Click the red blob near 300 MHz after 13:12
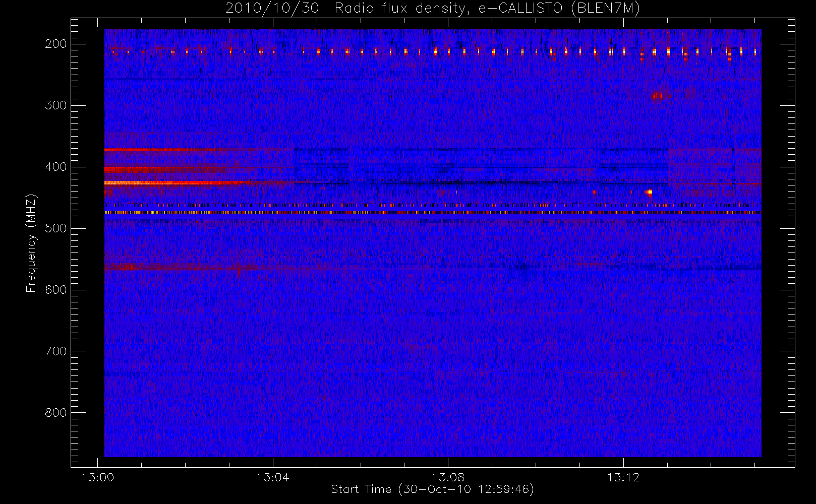The width and height of the screenshot is (816, 504). coord(659,95)
